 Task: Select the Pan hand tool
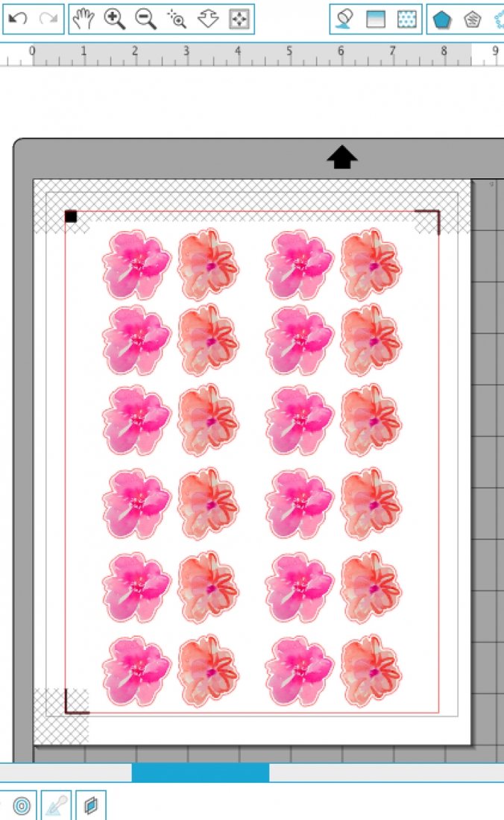click(x=83, y=19)
